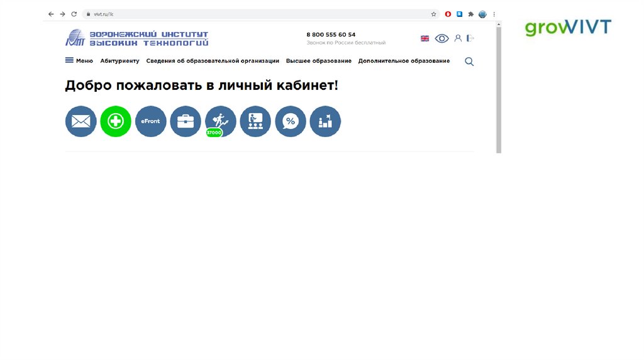Open the Абитуриенту menu item
Screen dimensions: 644x361
(120, 61)
